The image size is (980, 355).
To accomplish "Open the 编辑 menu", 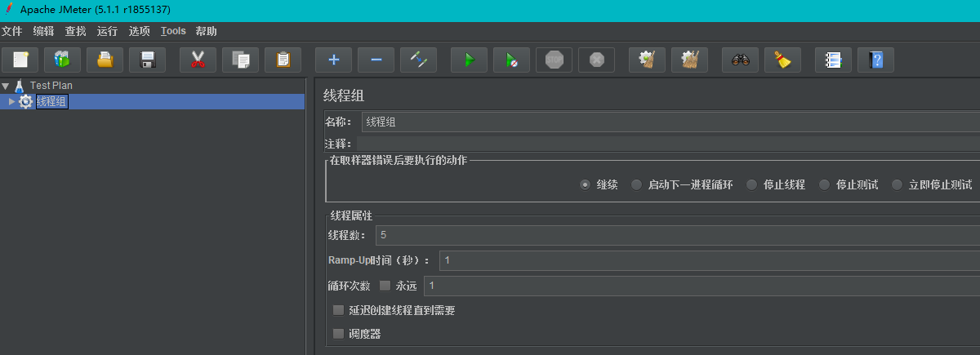I will coord(43,31).
